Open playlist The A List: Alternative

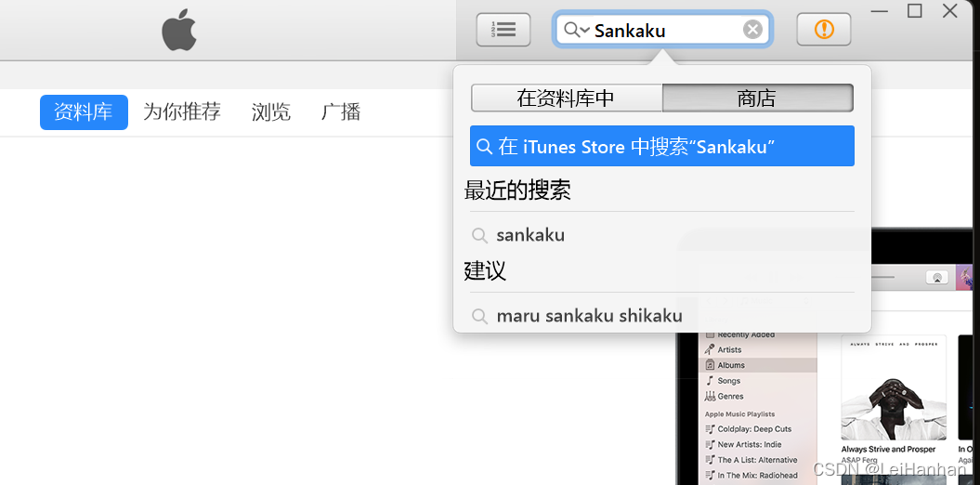point(751,460)
